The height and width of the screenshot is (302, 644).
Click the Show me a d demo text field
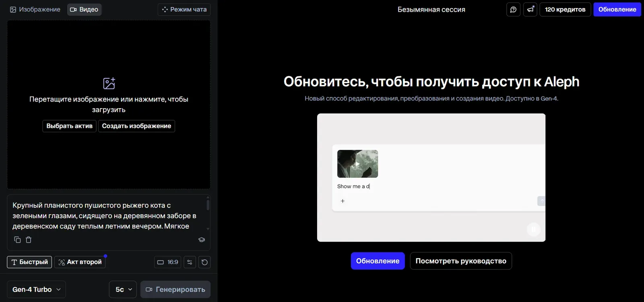coord(353,186)
